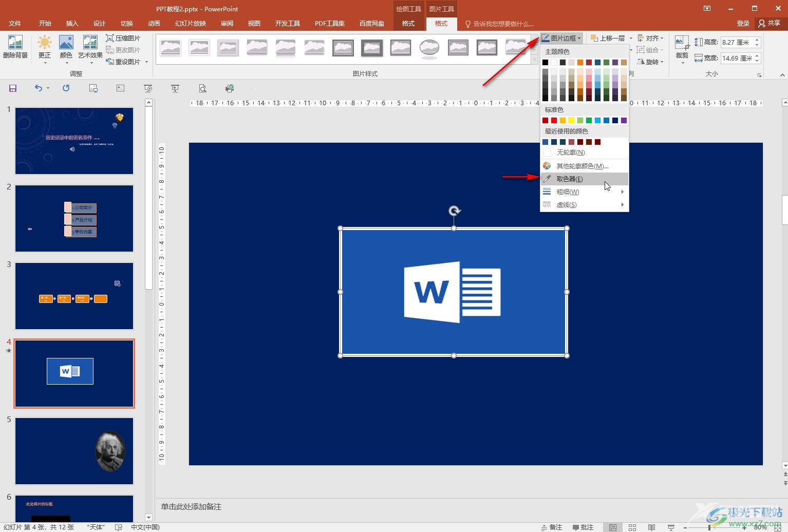The image size is (788, 532).
Task: Pick the orange theme color swatch
Action: pyautogui.click(x=580, y=62)
